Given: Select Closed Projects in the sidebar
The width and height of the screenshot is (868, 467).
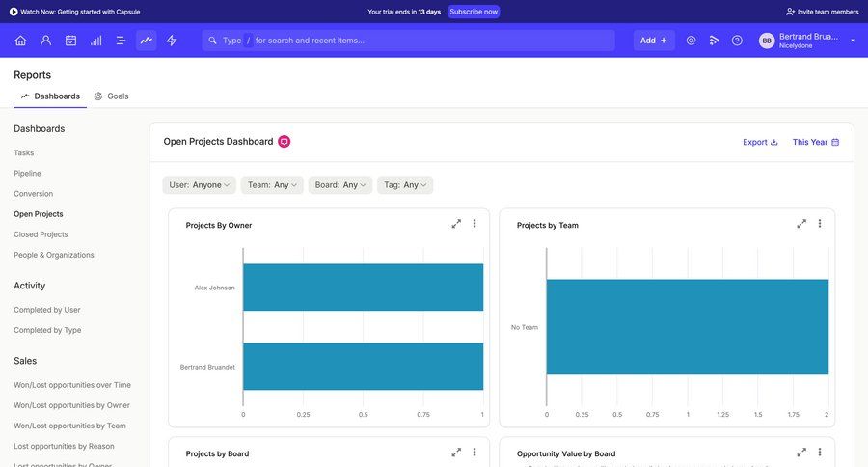Looking at the screenshot, I should click(41, 234).
